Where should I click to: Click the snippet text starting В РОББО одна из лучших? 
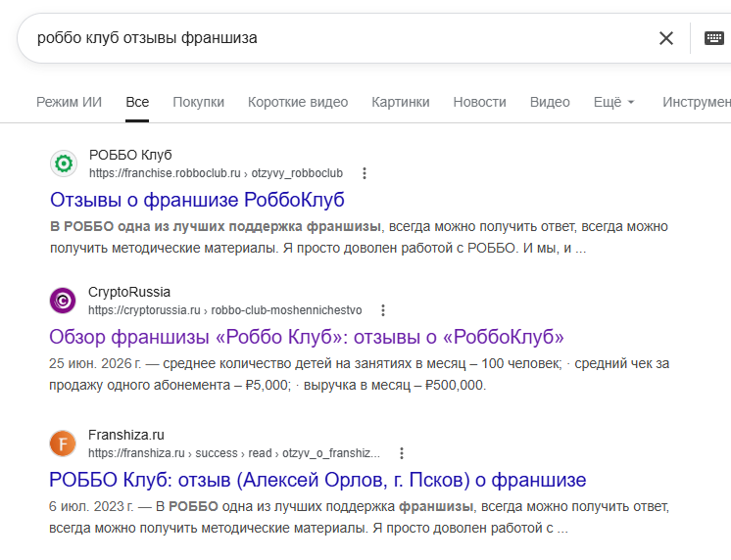coord(359,237)
